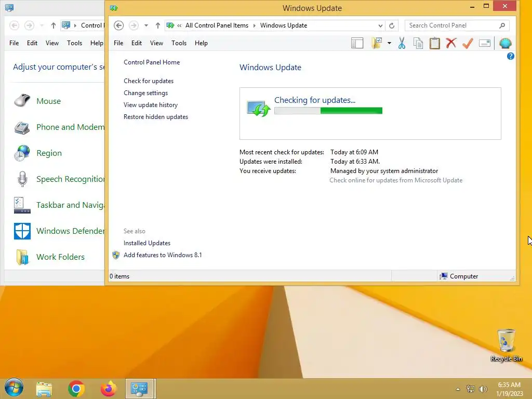This screenshot has width=532, height=399.
Task: Open Change settings link
Action: click(x=145, y=93)
